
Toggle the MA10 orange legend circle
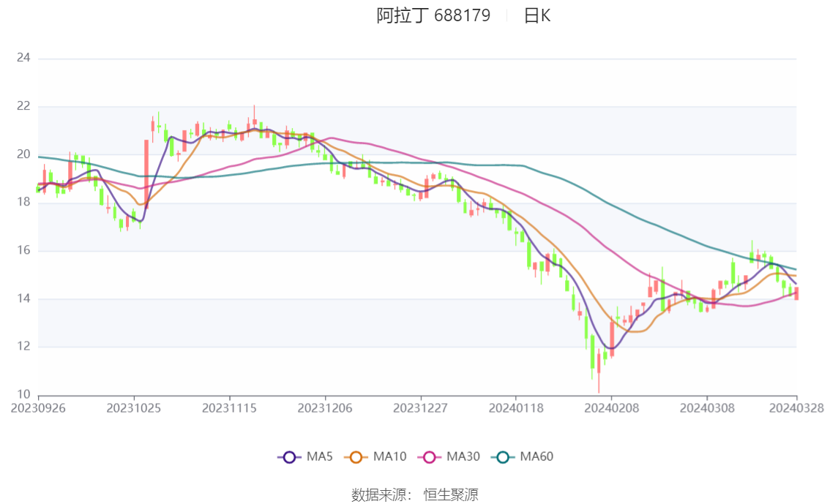(356, 457)
